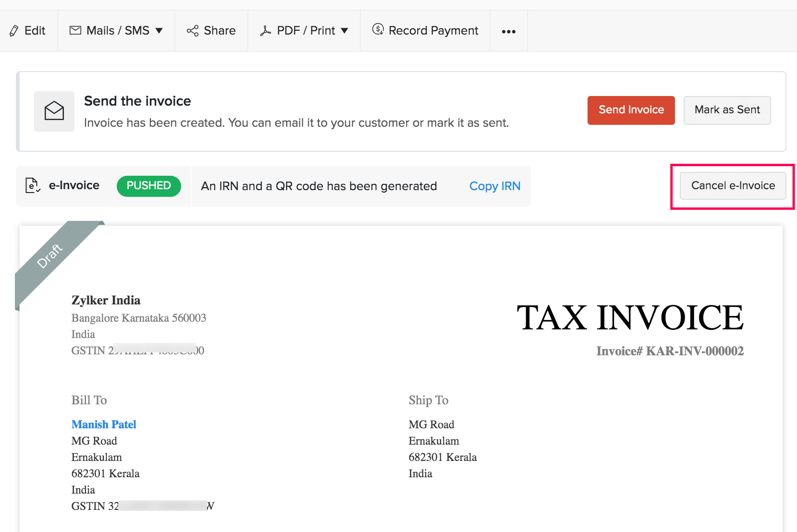
Task: Open the Mails / SMS dropdown arrow
Action: pos(159,30)
